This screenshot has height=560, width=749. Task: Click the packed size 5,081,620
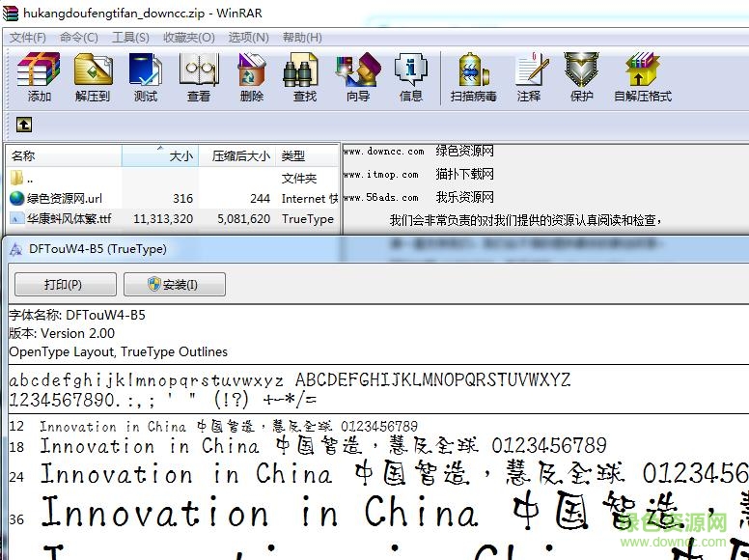pyautogui.click(x=243, y=219)
